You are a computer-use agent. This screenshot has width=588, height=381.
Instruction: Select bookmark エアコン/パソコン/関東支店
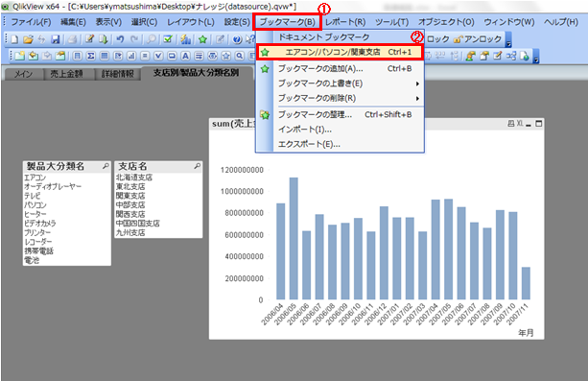pyautogui.click(x=340, y=52)
